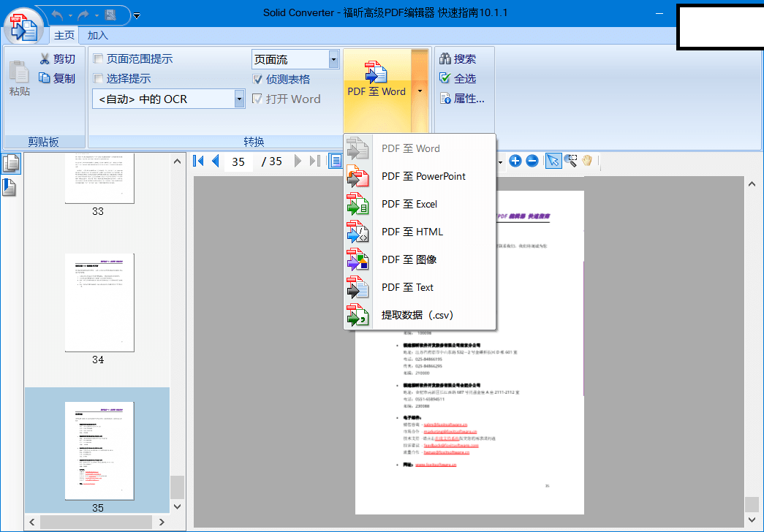Select the arrow pointer selection tool
764x532 pixels.
[553, 161]
